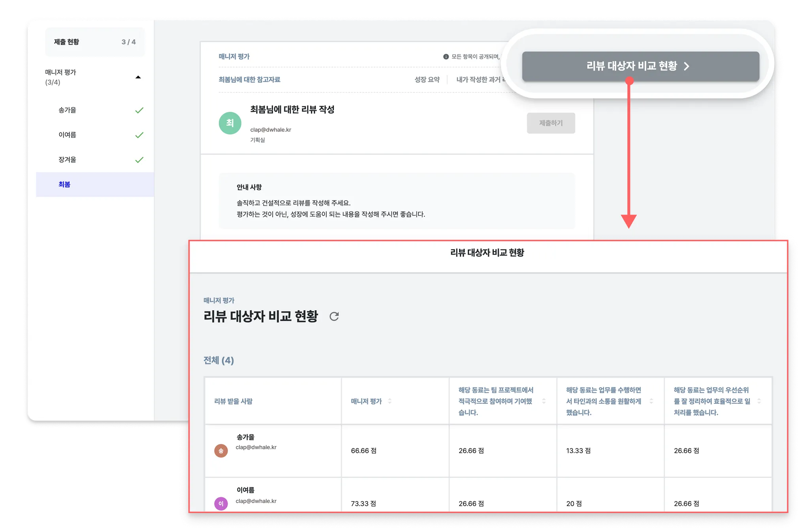Click the refresh icon beside 리뷰 대상자 비교 현황
Image resolution: width=809 pixels, height=532 pixels.
click(x=334, y=317)
